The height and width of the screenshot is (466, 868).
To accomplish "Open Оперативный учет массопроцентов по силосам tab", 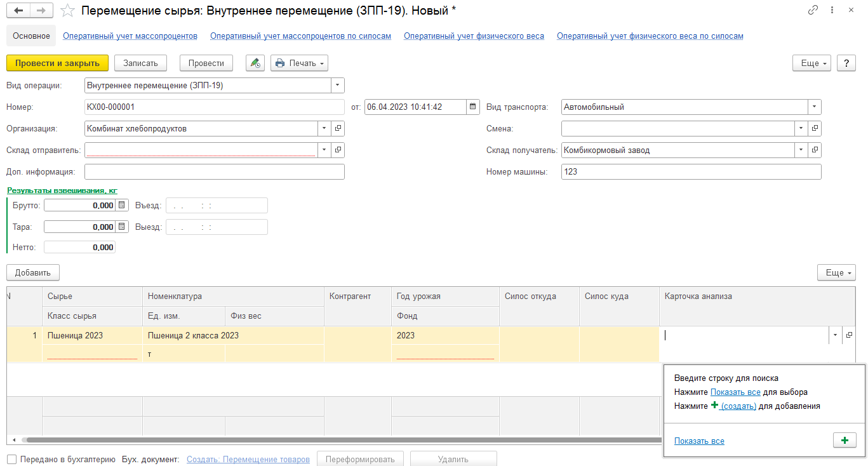I will click(x=301, y=36).
